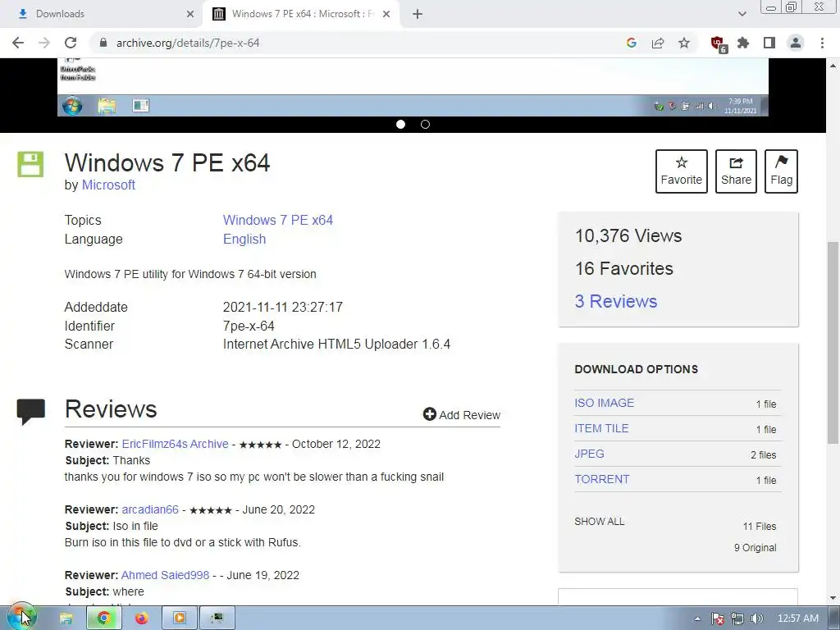Click the volume speaker tray icon
Screen dimensions: 840x630
pyautogui.click(x=756, y=619)
